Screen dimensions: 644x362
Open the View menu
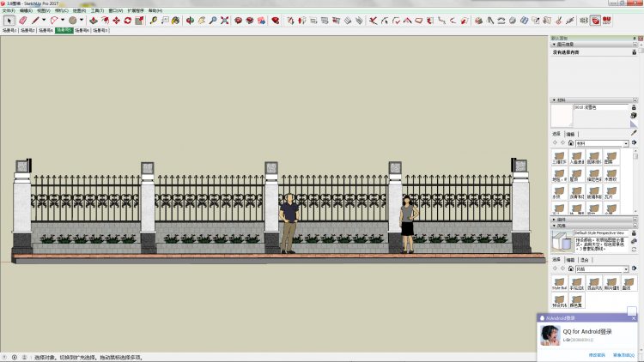point(44,10)
